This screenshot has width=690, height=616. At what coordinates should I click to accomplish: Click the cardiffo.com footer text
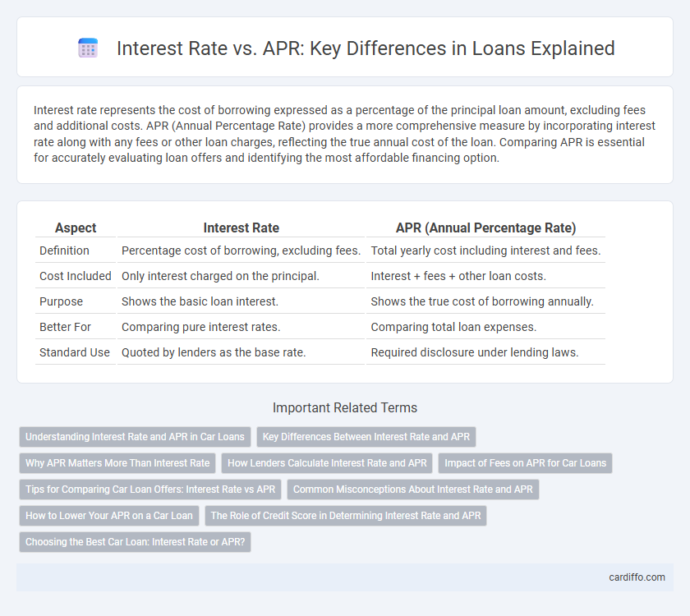tap(637, 577)
